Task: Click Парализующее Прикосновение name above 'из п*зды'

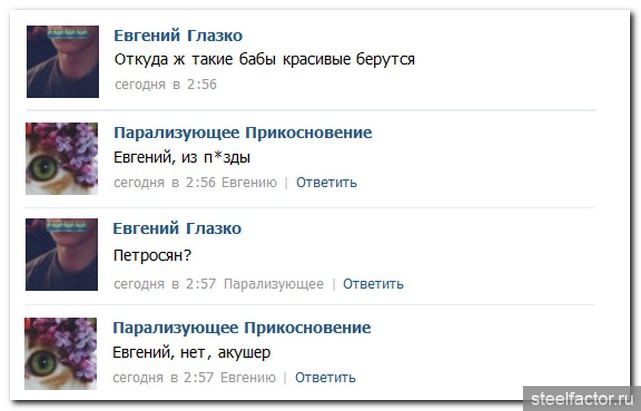Action: tap(242, 133)
